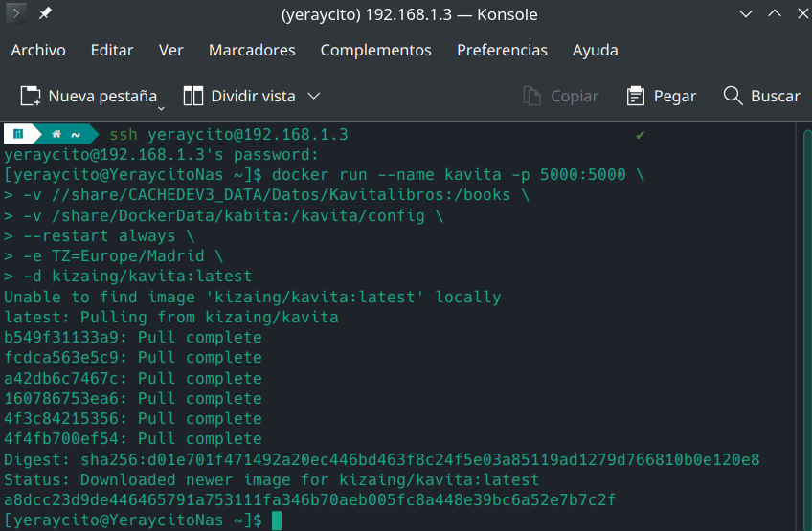Open the Archivo menu

pos(38,50)
